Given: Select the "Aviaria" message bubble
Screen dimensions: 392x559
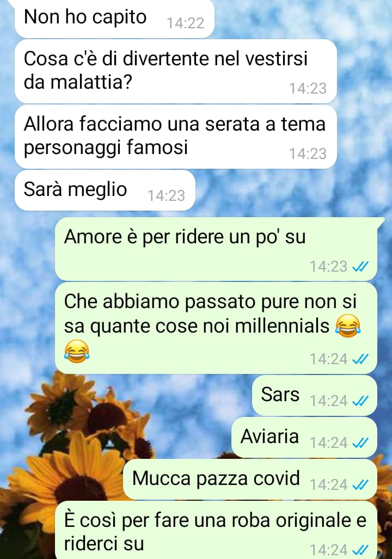Looking at the screenshot, I should [304, 438].
